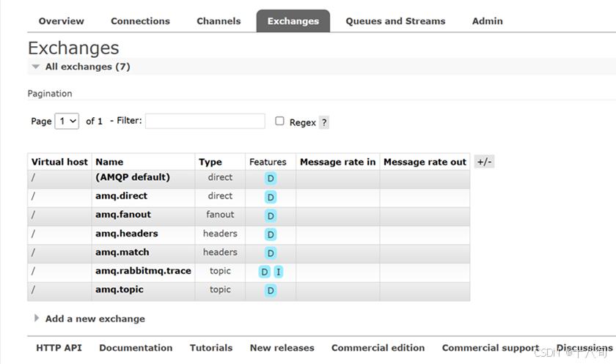Open the Overview tab
This screenshot has height=364, width=616.
[x=62, y=21]
